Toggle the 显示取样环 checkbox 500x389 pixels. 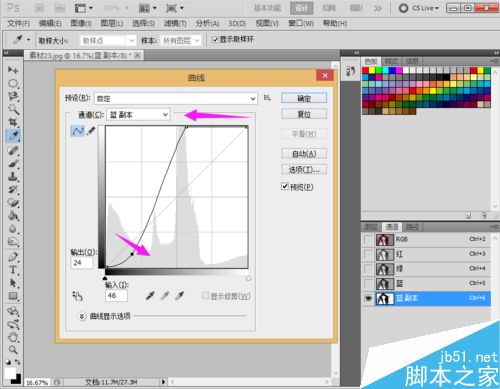[x=215, y=40]
